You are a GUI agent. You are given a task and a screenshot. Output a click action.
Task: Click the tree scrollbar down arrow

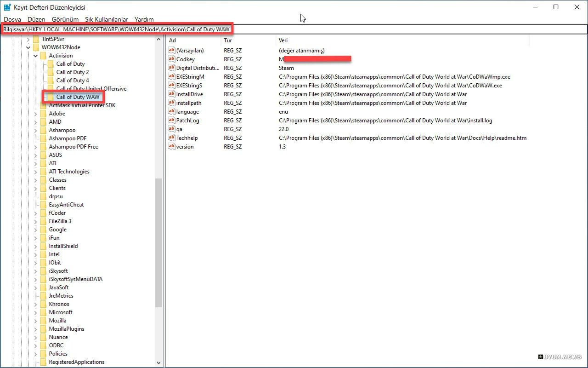pyautogui.click(x=159, y=362)
